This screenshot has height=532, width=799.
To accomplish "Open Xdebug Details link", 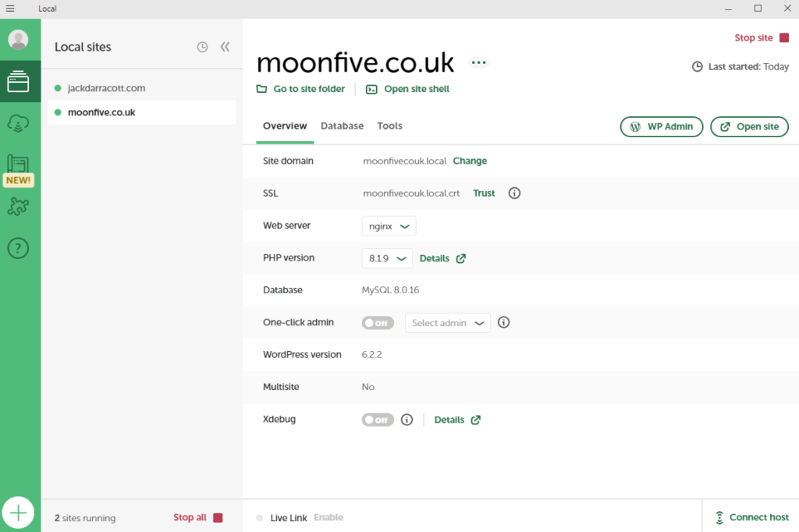I will [x=457, y=420].
